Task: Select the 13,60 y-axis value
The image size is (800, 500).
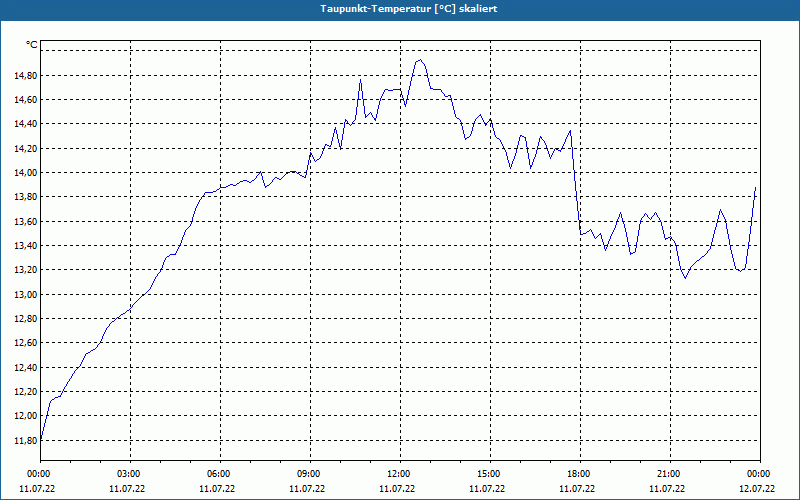Action: click(25, 221)
